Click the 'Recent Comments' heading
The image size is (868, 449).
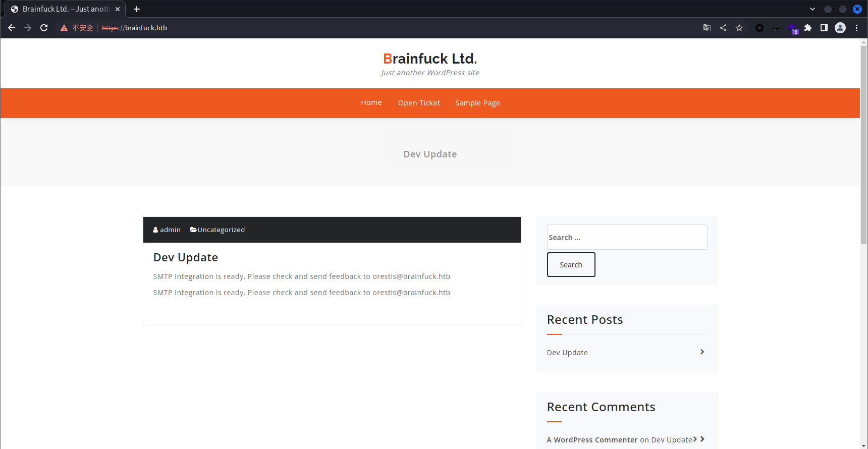pos(601,407)
